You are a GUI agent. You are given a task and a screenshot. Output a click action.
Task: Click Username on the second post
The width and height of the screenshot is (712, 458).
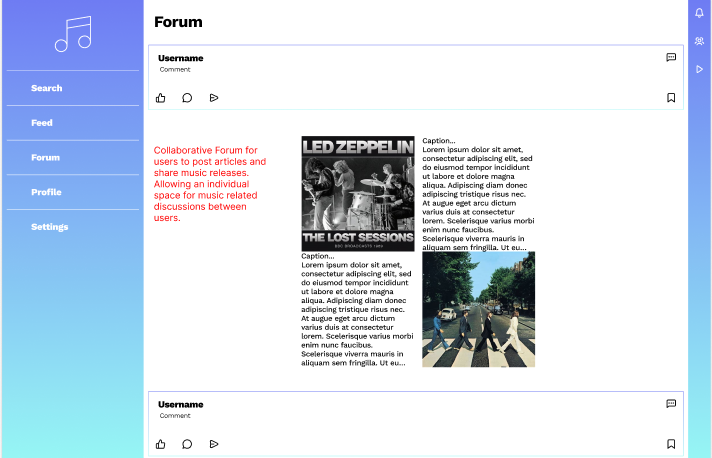pos(181,404)
